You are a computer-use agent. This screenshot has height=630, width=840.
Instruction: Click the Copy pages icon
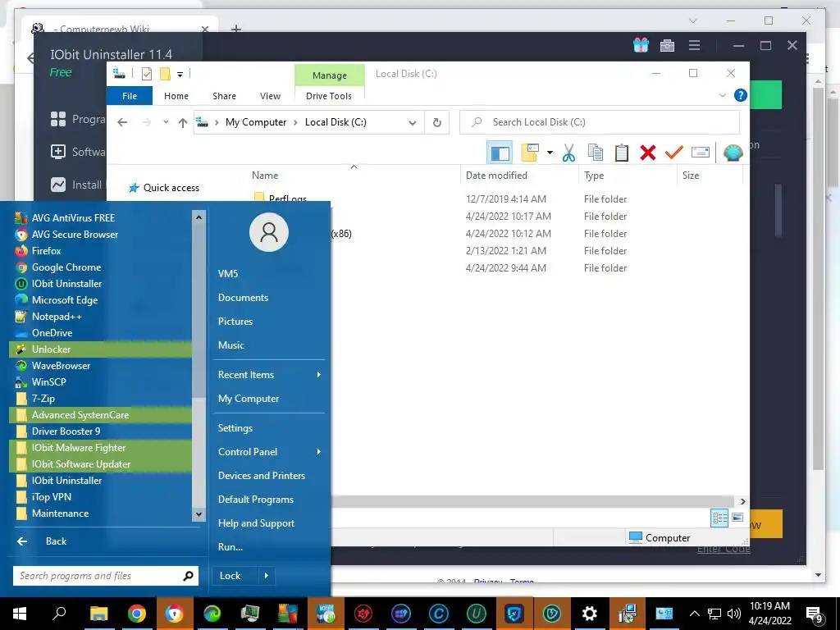point(596,153)
